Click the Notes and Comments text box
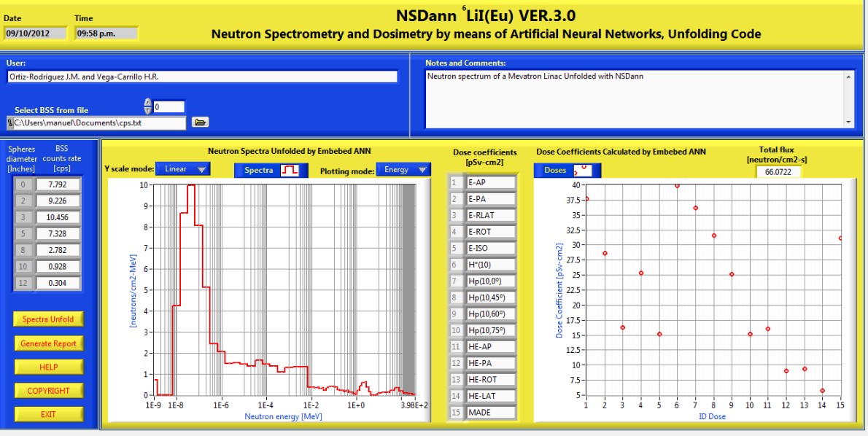This screenshot has height=436, width=868. 635,99
